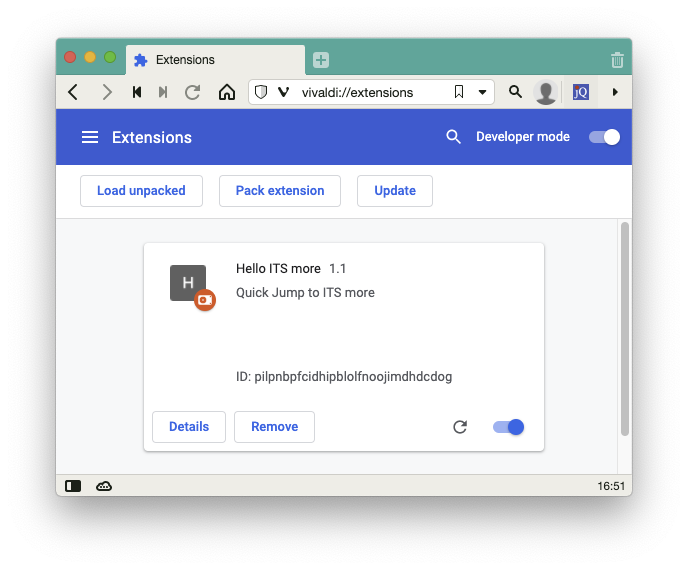This screenshot has height=570, width=688.
Task: Expand the hidden extensions toolbar arrow
Action: (615, 92)
